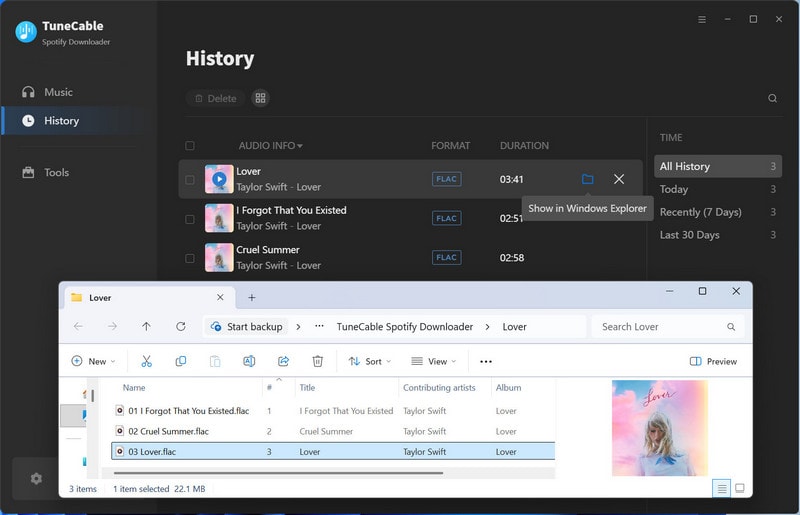Select Recently (7 Days) filter
This screenshot has width=800, height=515.
[717, 212]
